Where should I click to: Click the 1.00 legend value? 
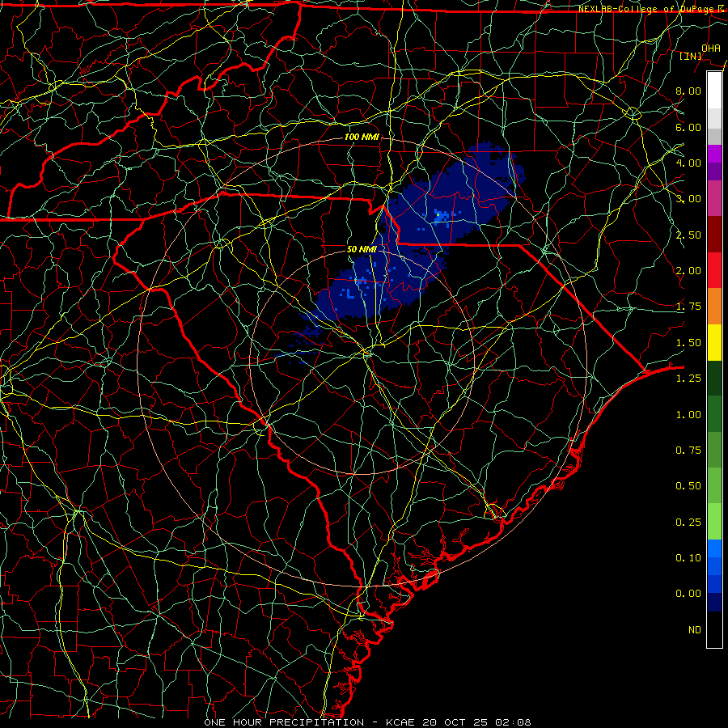click(688, 415)
